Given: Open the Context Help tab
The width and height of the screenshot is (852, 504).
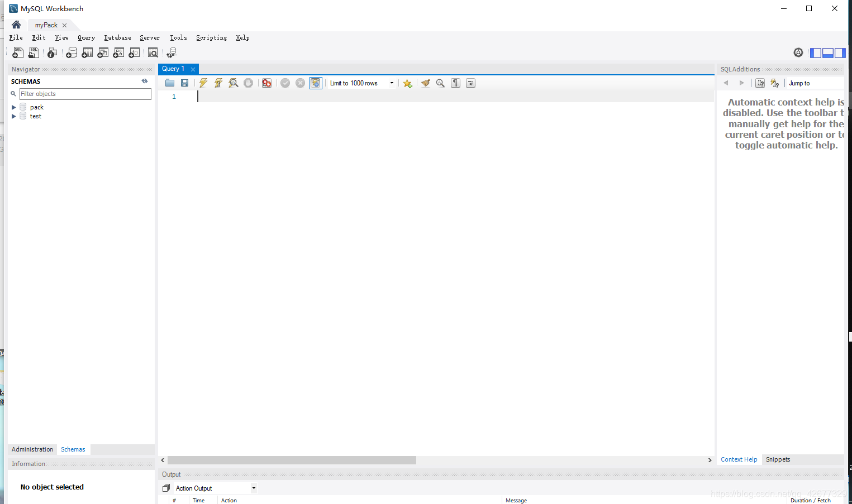Looking at the screenshot, I should [739, 459].
